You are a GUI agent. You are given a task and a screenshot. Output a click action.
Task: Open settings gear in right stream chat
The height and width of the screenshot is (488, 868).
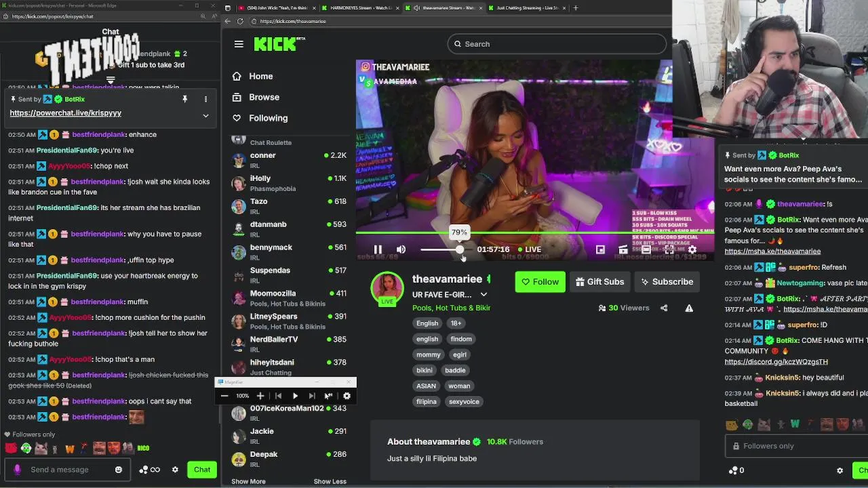pyautogui.click(x=840, y=470)
